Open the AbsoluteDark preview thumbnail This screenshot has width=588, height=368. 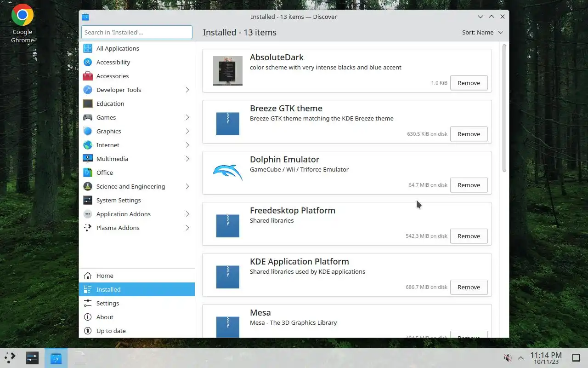[x=228, y=71]
